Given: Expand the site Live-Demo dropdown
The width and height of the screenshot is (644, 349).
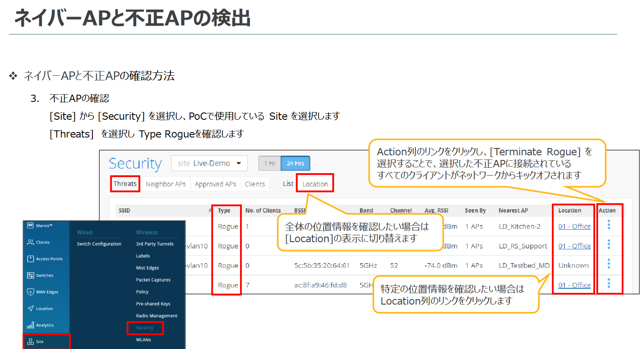Looking at the screenshot, I should coord(239,163).
